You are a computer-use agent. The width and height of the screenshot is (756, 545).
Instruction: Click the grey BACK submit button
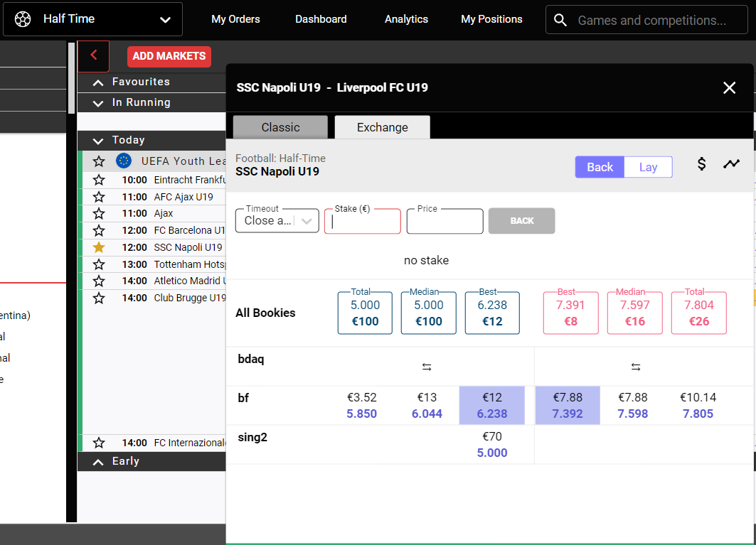pos(522,221)
